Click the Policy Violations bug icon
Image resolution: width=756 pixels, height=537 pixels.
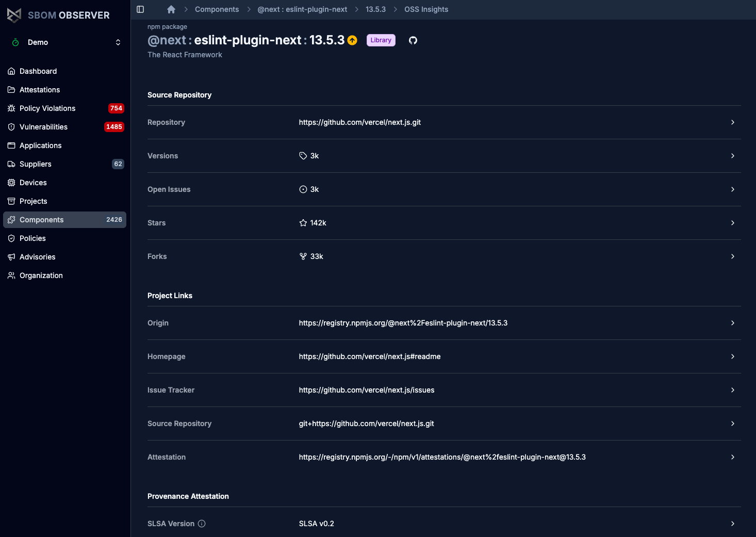coord(11,108)
